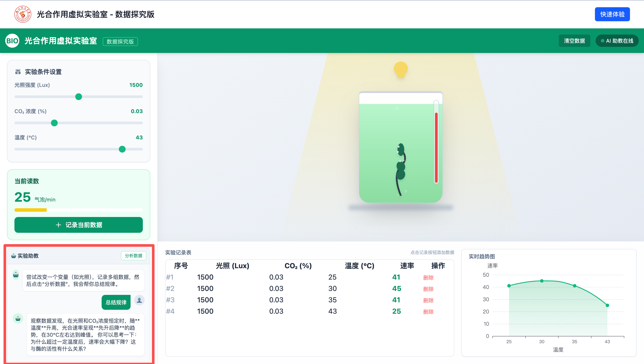The width and height of the screenshot is (644, 364).
Task: Delete record #1 from the table
Action: click(428, 278)
